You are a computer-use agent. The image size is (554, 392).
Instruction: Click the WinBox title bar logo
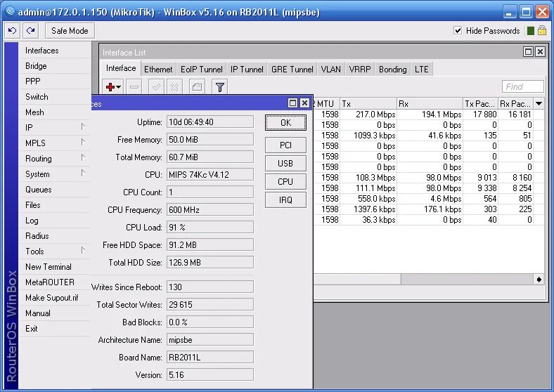click(x=10, y=11)
